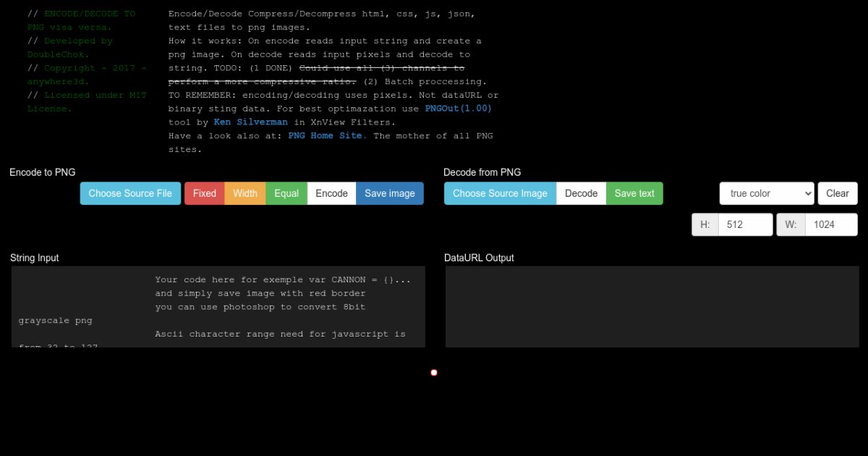Click the small red circle marker

coord(434,373)
